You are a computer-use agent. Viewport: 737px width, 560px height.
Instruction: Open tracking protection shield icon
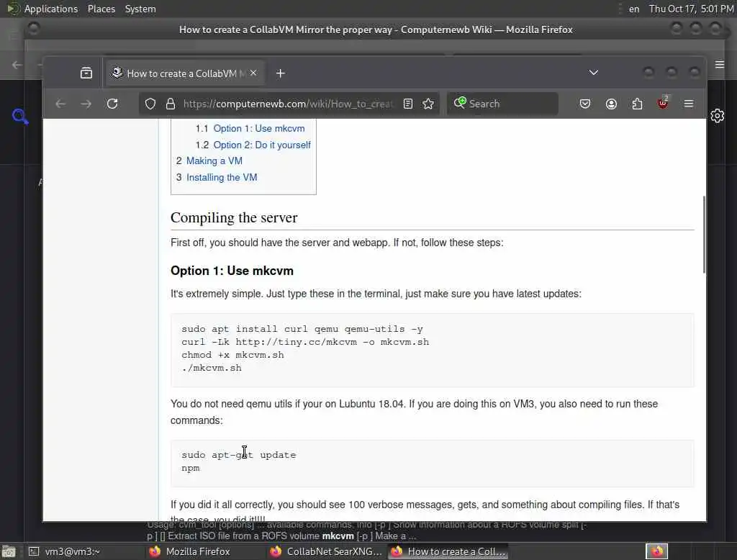[x=150, y=104]
